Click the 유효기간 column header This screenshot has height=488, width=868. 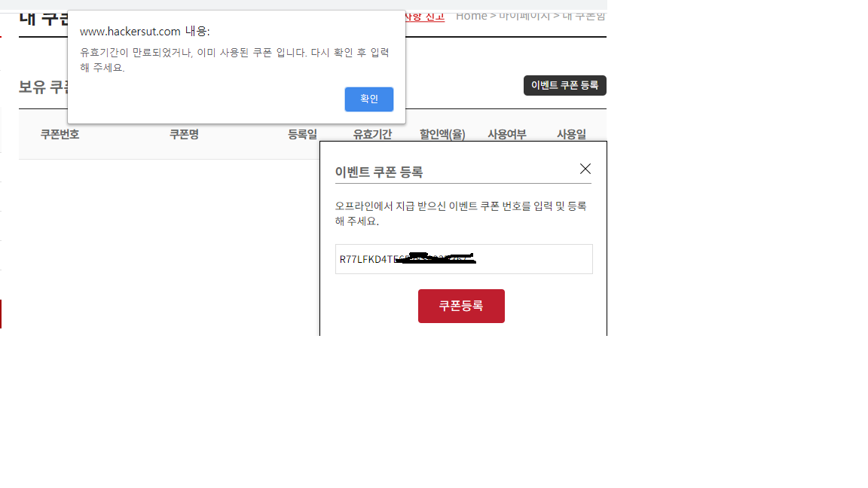tap(372, 135)
